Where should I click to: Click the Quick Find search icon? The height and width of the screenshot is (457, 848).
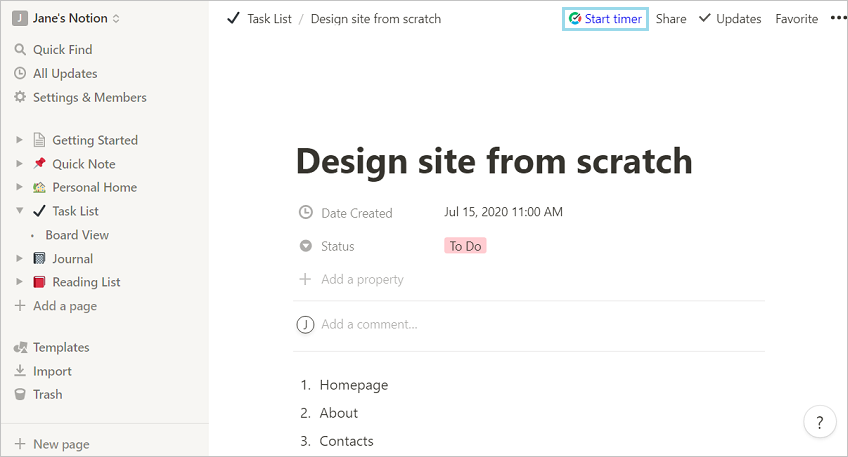click(x=20, y=49)
